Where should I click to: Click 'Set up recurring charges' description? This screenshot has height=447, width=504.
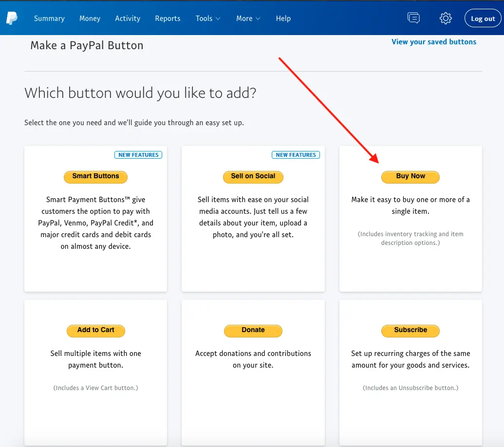[x=410, y=359]
